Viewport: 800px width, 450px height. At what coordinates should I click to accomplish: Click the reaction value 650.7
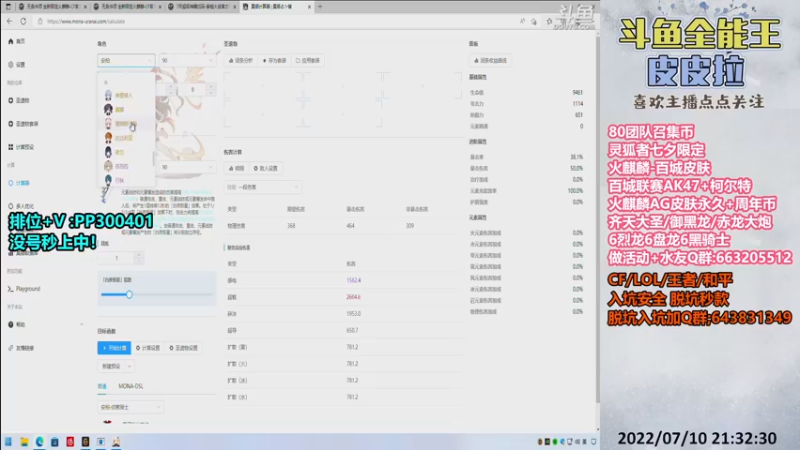click(x=353, y=331)
